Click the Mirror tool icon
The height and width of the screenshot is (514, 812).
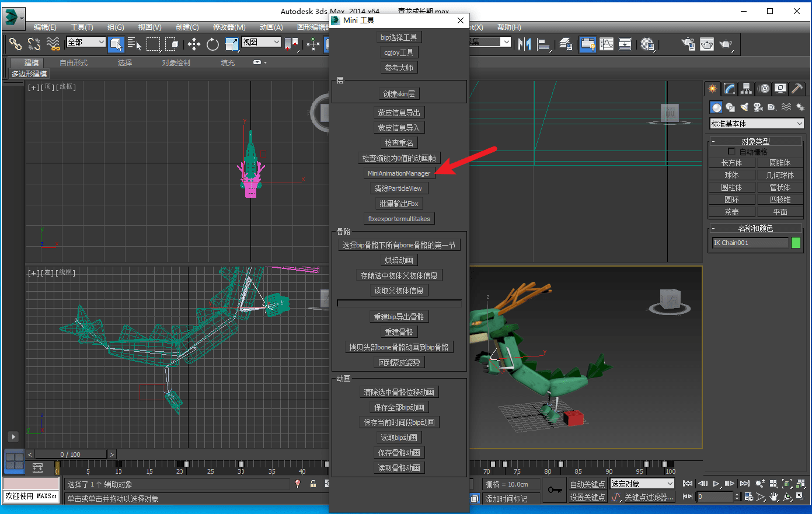point(524,44)
